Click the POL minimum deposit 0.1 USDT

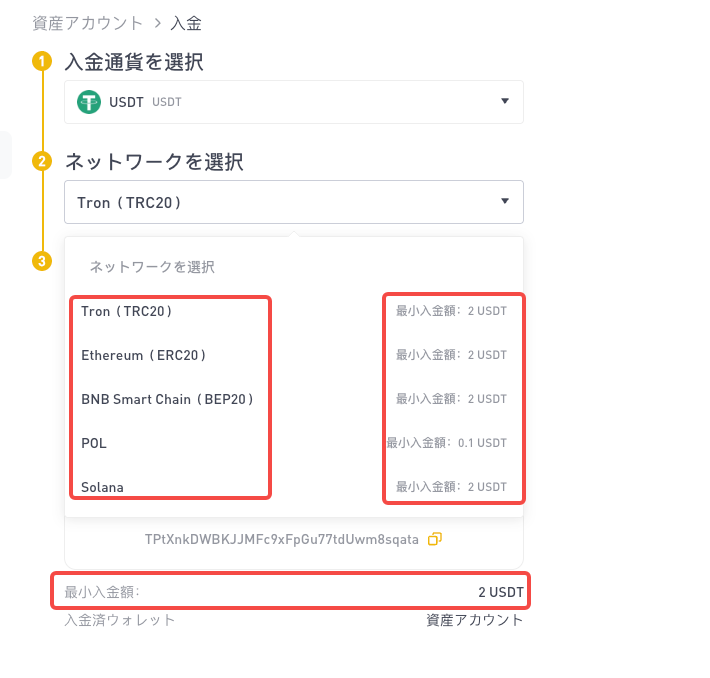446,443
